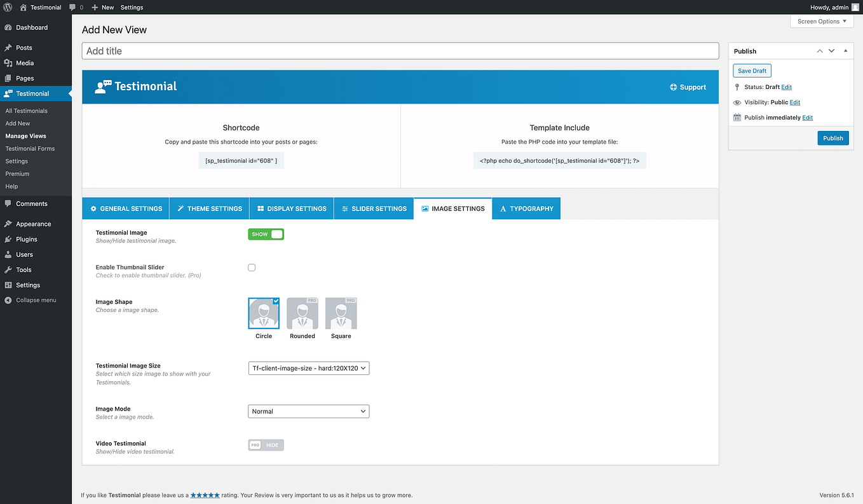Edit the post Status link
The image size is (863, 504).
pyautogui.click(x=786, y=87)
